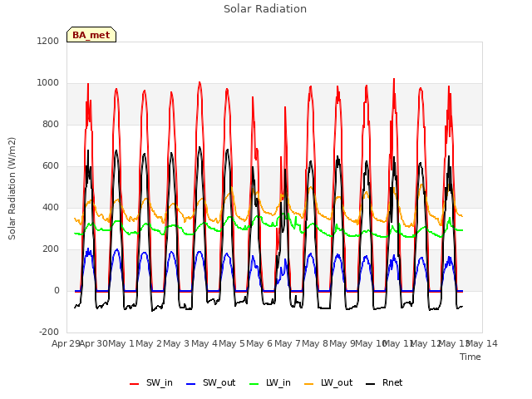Toggle the LW_in legend entry

click(x=270, y=382)
